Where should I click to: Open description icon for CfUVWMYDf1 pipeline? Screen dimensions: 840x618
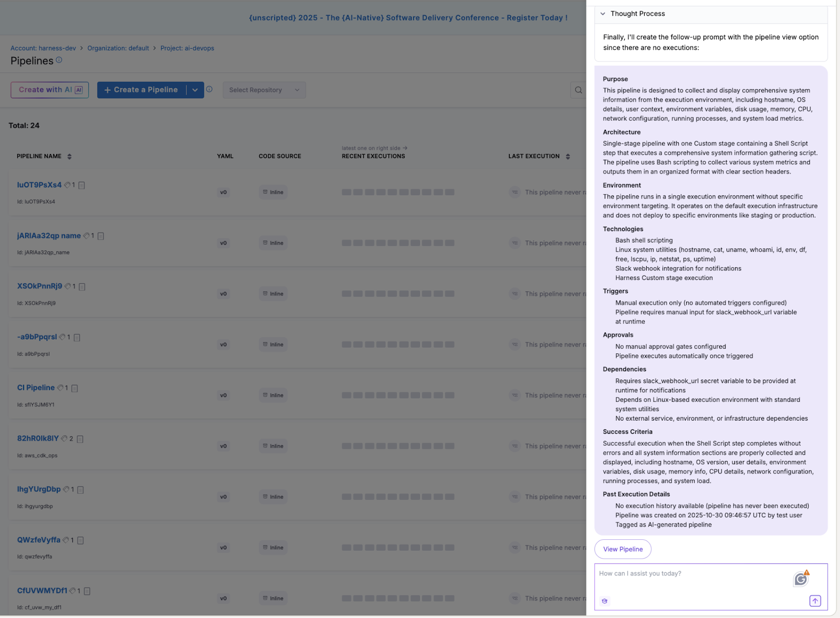click(x=87, y=591)
